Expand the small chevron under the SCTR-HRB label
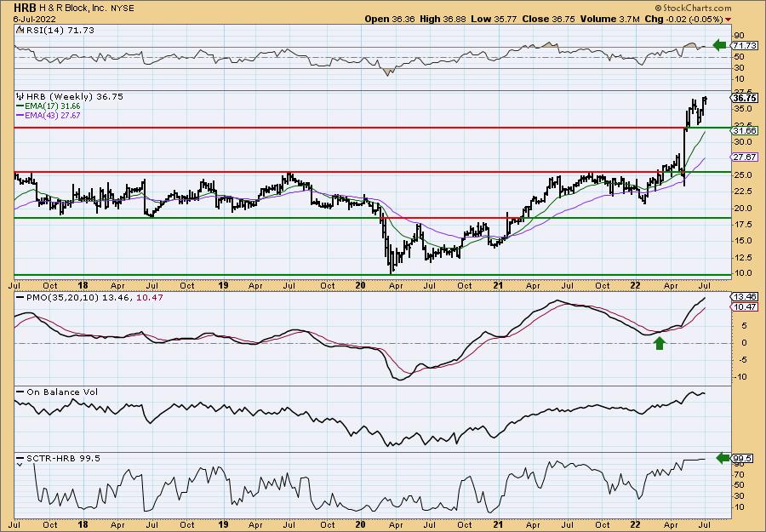The image size is (766, 532). (20, 465)
